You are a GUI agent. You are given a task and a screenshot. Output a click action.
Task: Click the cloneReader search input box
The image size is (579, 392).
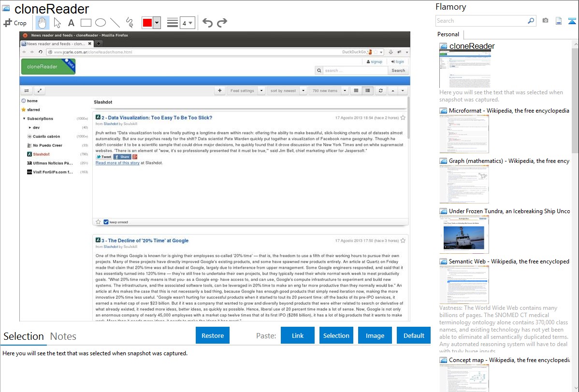355,70
